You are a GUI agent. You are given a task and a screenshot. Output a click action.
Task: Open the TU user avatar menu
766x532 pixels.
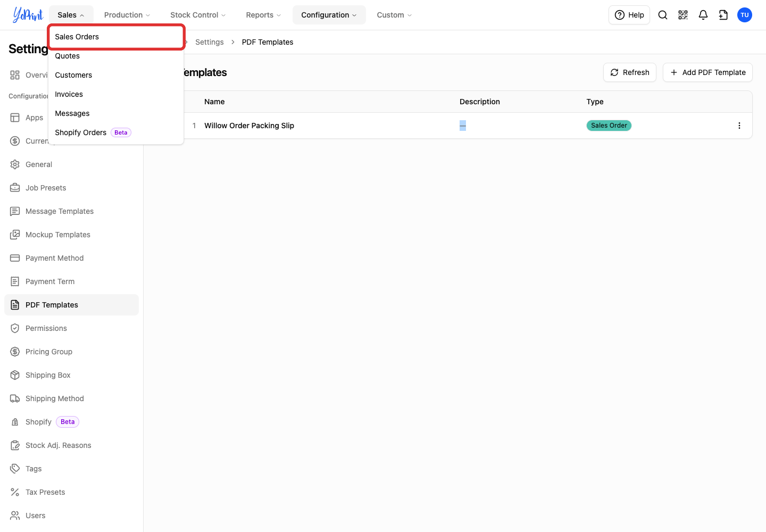pyautogui.click(x=745, y=15)
